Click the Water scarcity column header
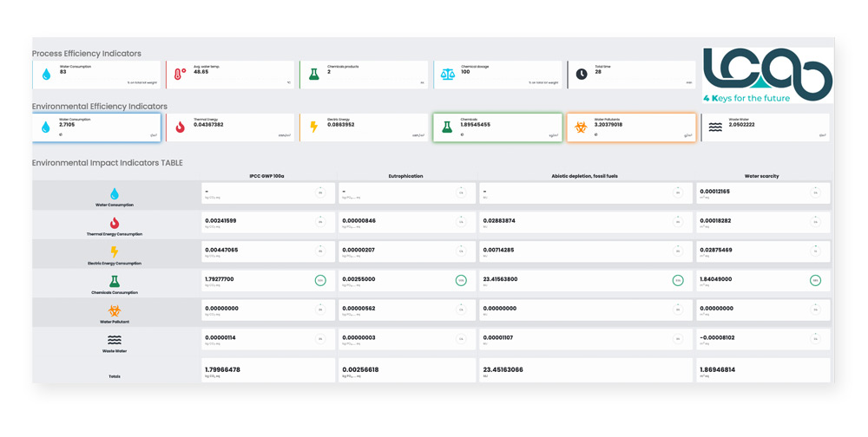The width and height of the screenshot is (868, 437). coord(762,176)
